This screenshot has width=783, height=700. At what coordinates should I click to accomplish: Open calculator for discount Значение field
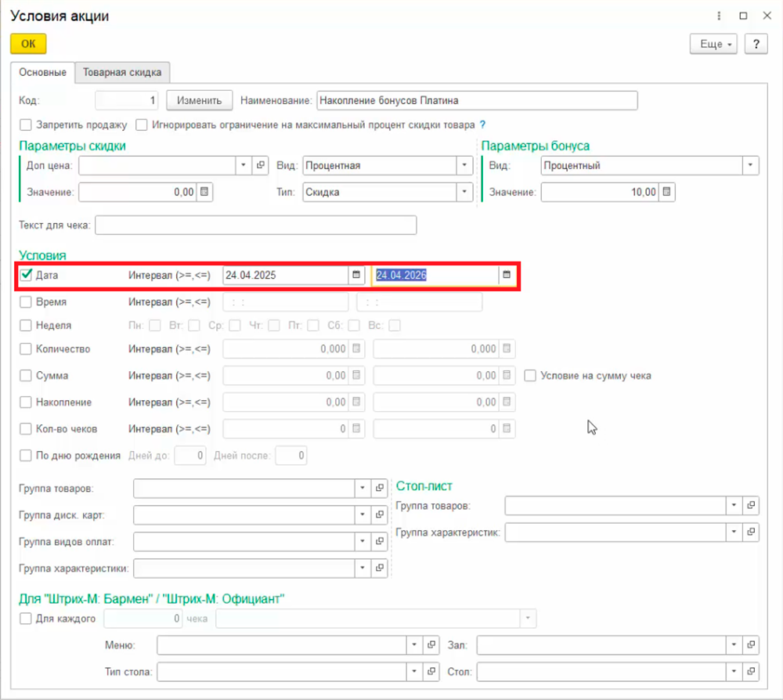(204, 192)
